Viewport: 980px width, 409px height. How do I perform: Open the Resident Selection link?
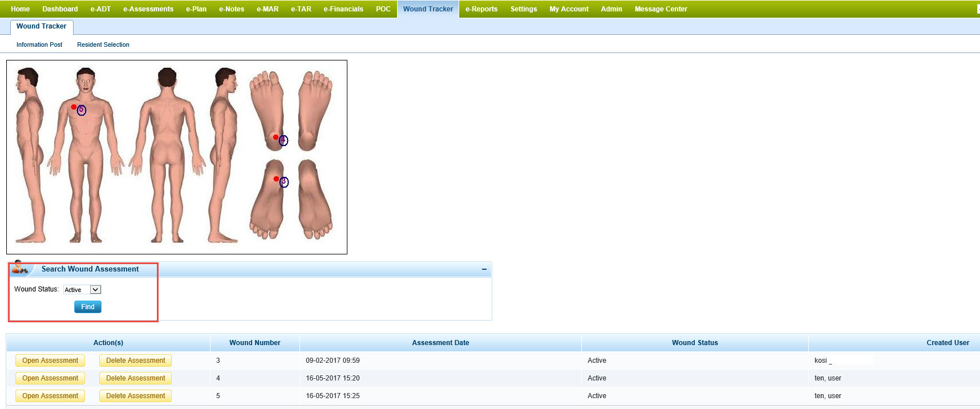[x=103, y=44]
